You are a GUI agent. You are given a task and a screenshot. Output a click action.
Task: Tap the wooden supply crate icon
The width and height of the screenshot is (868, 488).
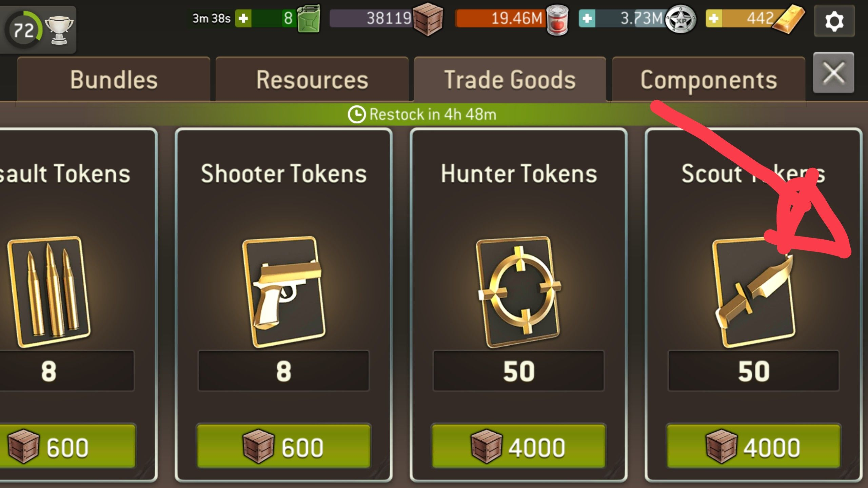[428, 19]
